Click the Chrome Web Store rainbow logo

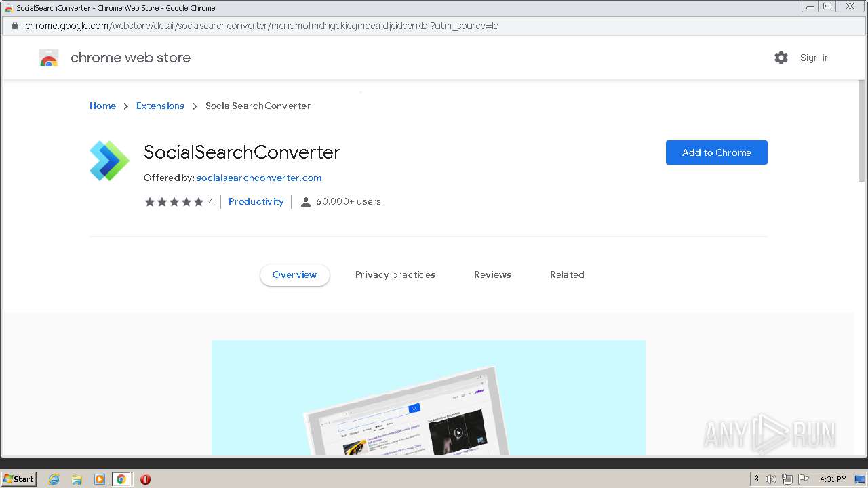click(x=49, y=58)
